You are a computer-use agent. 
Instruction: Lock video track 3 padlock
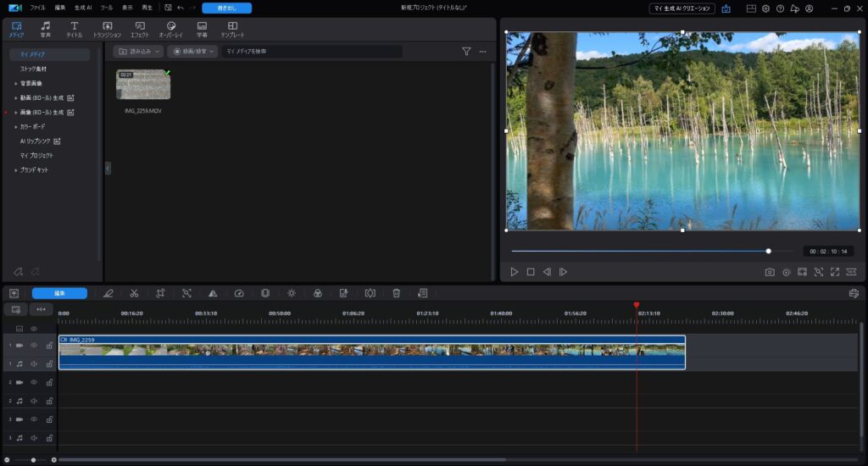(x=49, y=419)
